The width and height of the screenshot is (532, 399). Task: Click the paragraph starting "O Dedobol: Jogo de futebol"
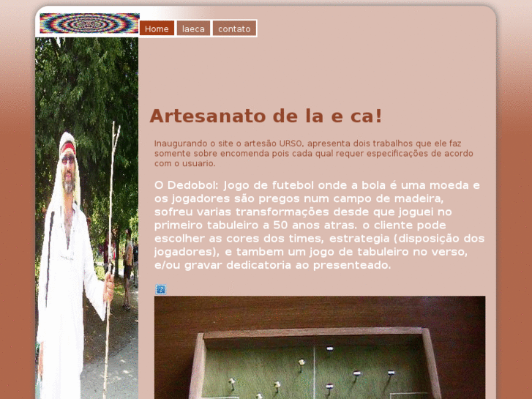319,225
